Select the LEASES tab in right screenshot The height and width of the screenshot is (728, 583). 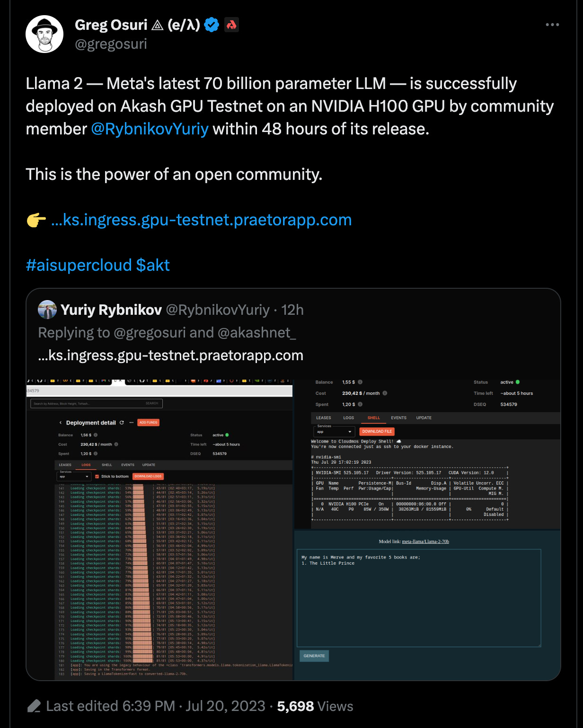tap(324, 418)
